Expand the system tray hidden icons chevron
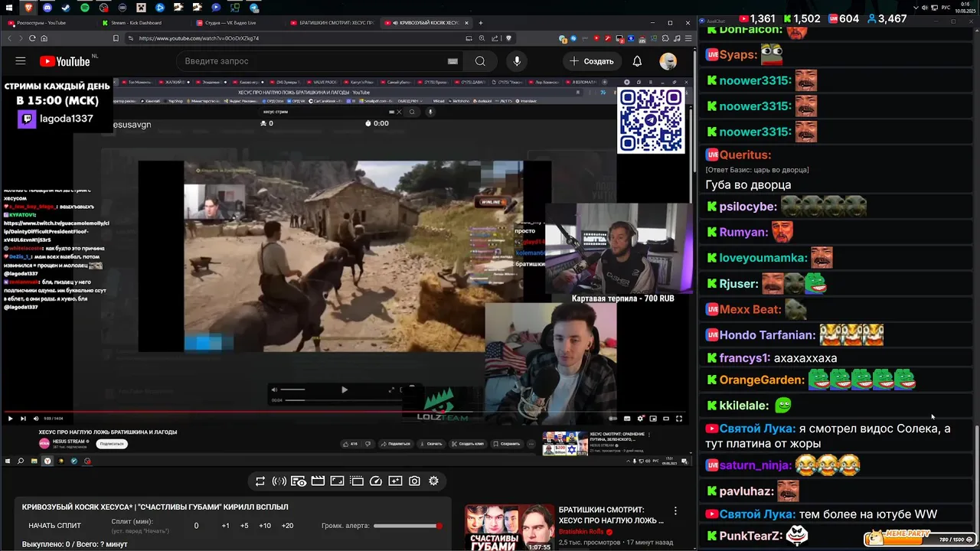980x551 pixels. tap(916, 8)
